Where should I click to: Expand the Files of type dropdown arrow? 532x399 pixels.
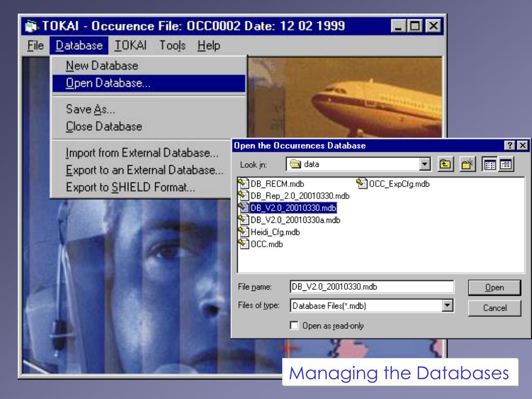coord(447,305)
